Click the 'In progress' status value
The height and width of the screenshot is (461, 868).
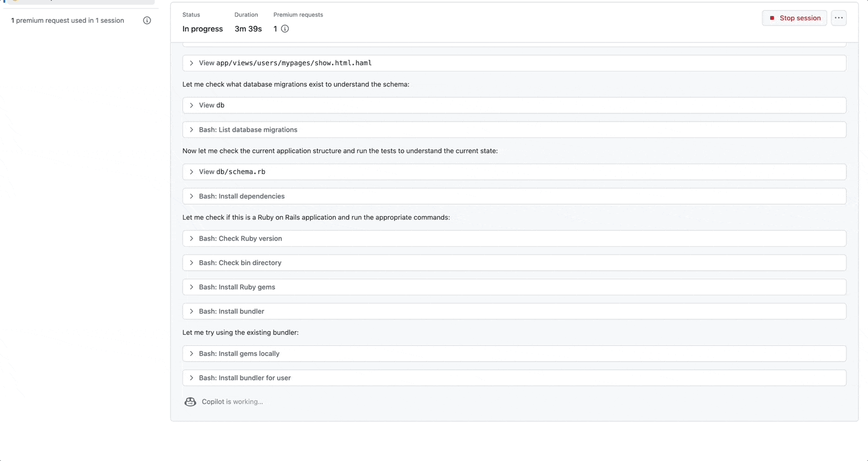[202, 29]
